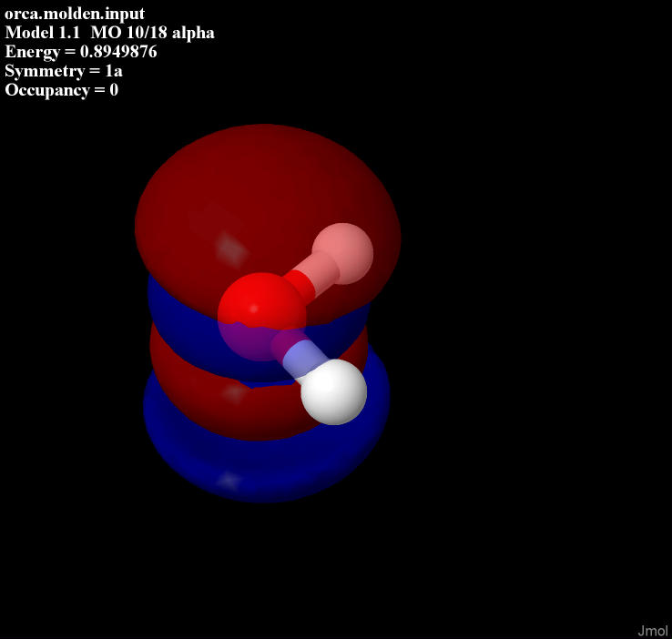Viewport: 672px width, 639px height.
Task: Click the 'Occupancy = 0' text
Action: click(x=62, y=90)
